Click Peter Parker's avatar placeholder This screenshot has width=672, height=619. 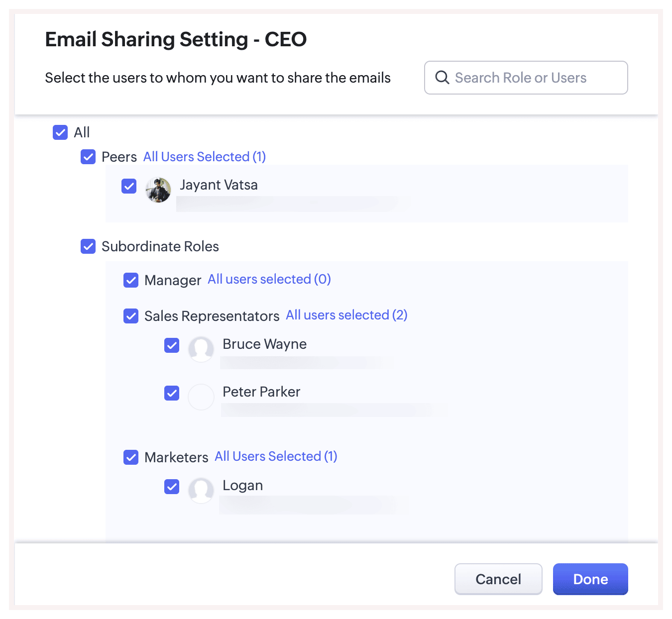[201, 397]
